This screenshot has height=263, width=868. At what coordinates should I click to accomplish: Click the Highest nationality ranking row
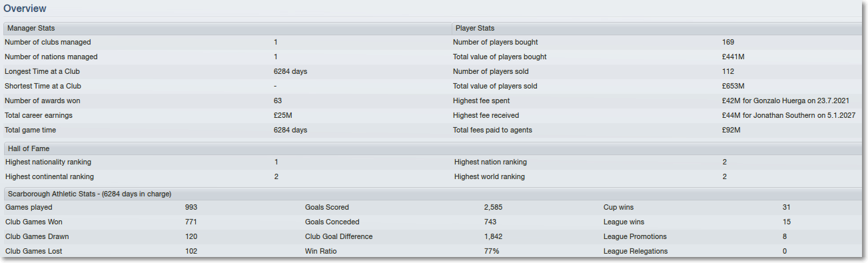[227, 162]
